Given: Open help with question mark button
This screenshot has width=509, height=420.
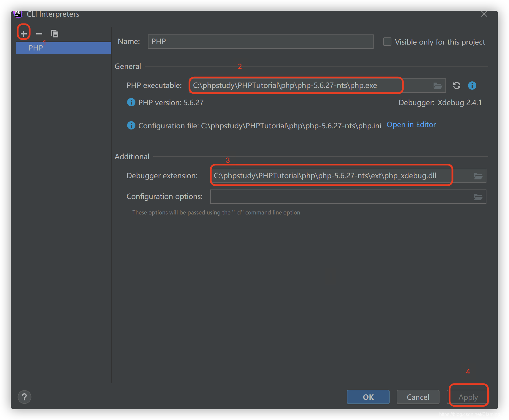Looking at the screenshot, I should pos(24,397).
